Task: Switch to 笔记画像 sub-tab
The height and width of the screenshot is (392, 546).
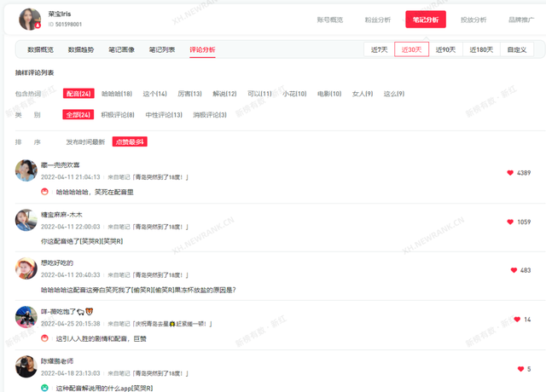Action: tap(121, 49)
